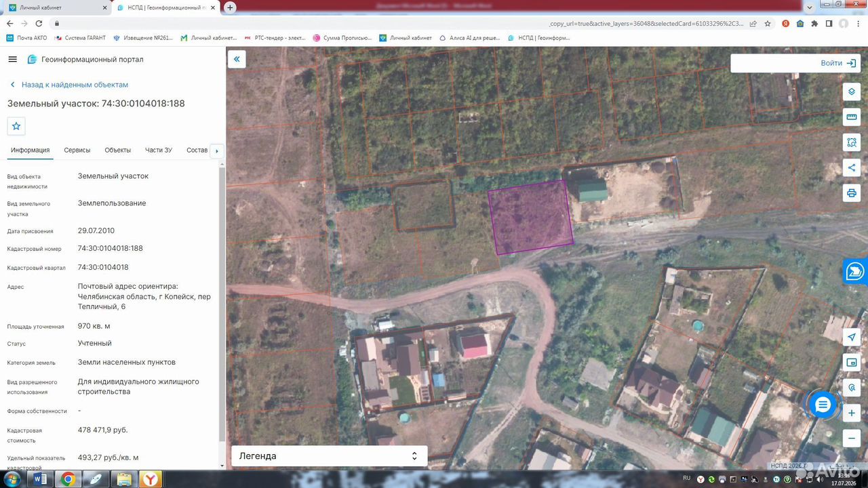Open the РТС-тендер bookmark

tap(275, 38)
